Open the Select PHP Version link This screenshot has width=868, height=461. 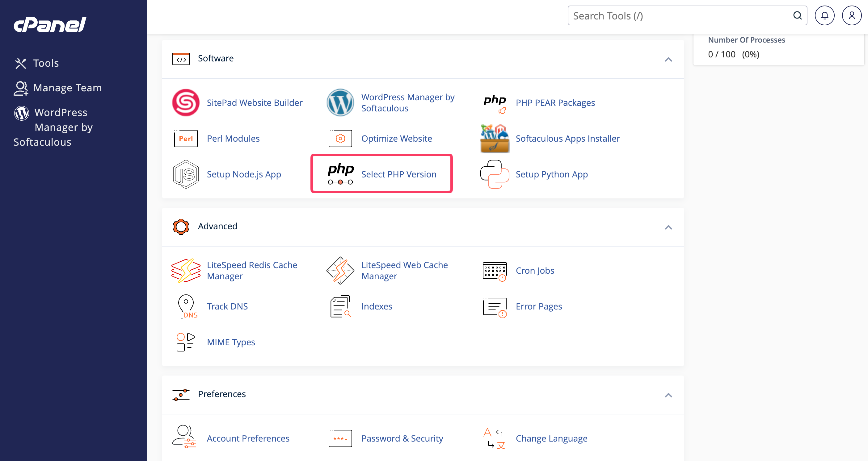tap(399, 174)
